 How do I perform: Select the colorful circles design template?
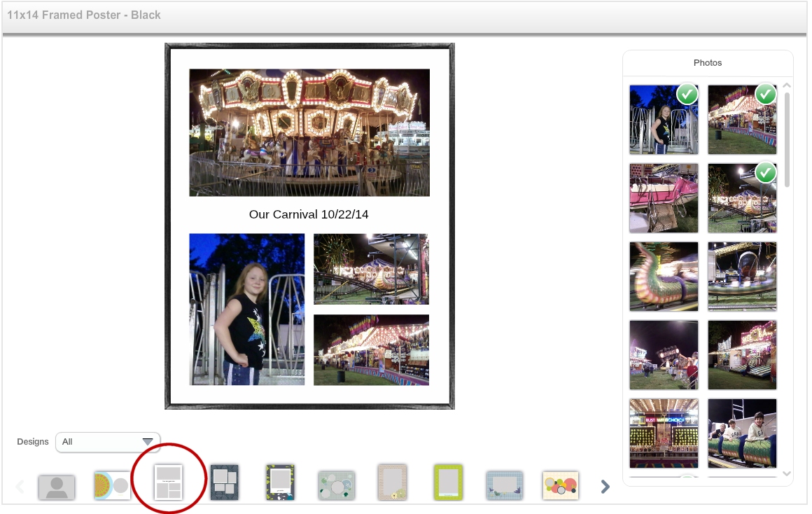[x=560, y=485]
